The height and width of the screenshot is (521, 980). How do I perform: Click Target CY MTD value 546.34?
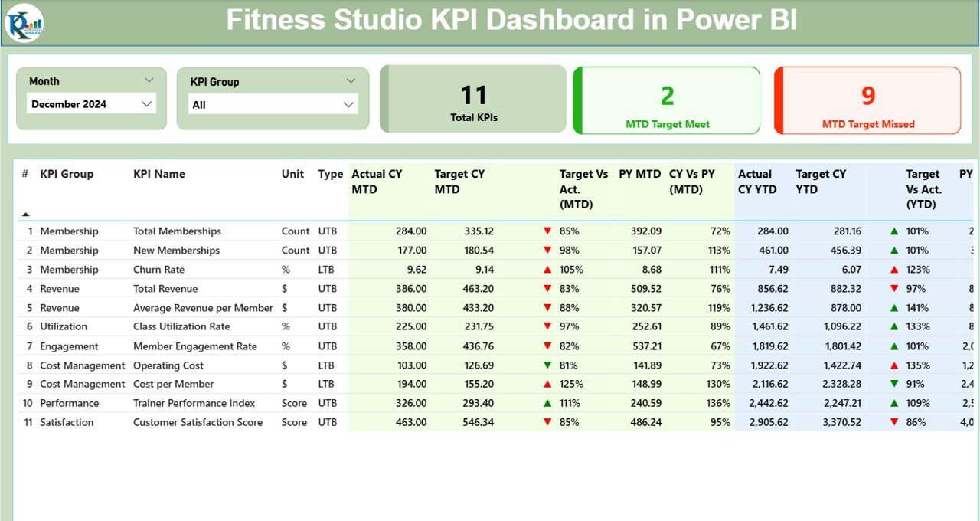tap(479, 422)
